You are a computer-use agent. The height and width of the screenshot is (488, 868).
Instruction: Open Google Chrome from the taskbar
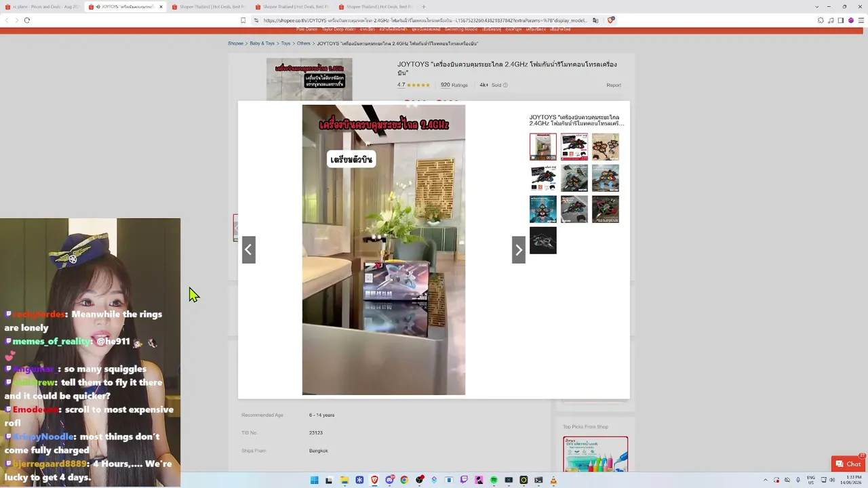point(404,481)
